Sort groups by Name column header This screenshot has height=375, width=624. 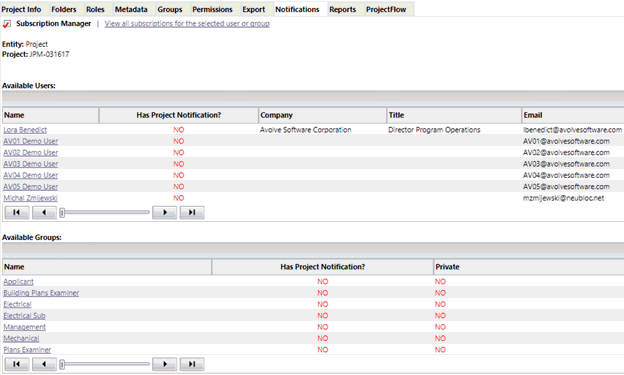(x=107, y=267)
